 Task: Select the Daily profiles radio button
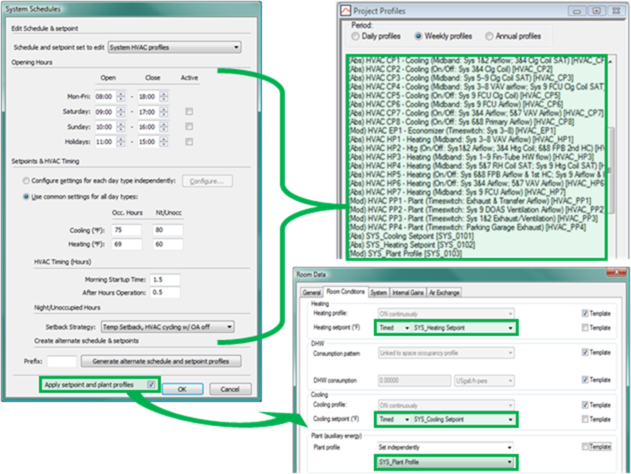(x=347, y=36)
